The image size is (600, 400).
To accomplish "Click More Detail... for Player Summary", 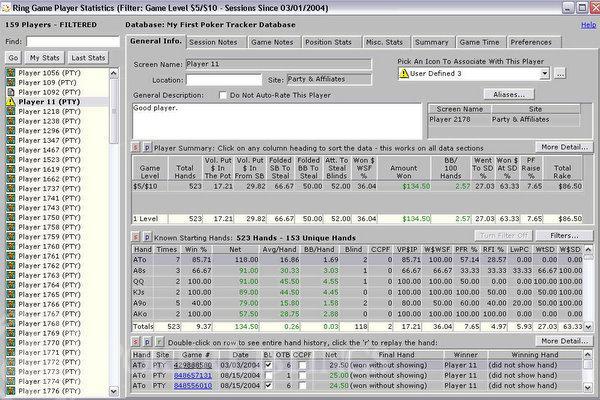I will coord(564,147).
